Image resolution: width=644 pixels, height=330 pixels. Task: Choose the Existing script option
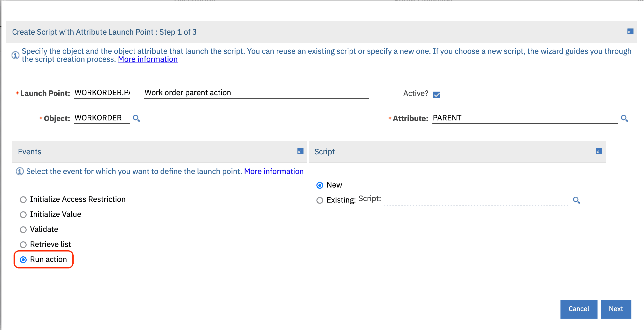tap(320, 200)
